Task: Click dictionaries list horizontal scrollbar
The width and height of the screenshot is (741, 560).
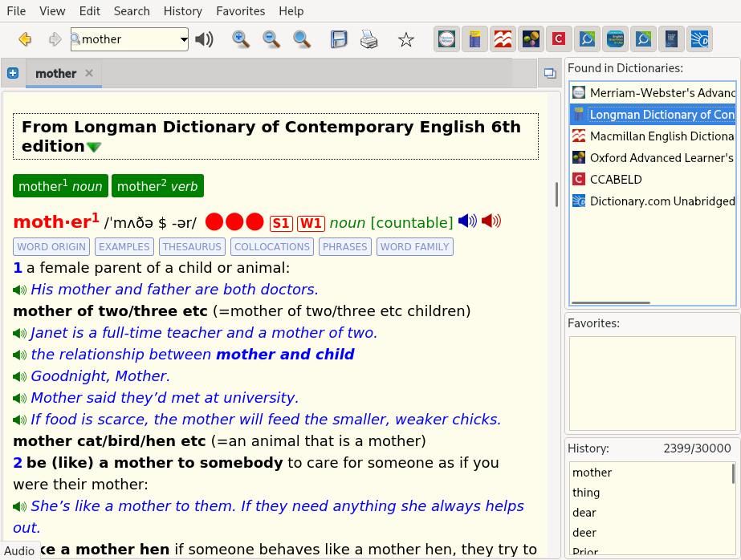Action: click(x=611, y=302)
